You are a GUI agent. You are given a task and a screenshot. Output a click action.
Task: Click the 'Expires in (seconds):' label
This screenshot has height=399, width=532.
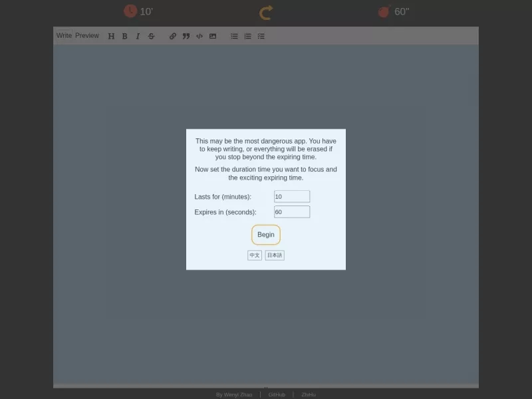point(225,212)
